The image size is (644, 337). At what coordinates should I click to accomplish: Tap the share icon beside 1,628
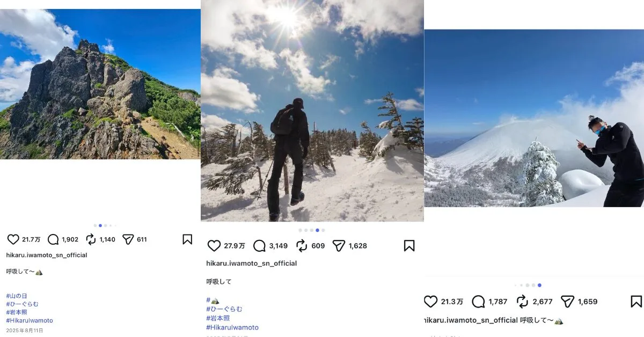[x=339, y=246]
